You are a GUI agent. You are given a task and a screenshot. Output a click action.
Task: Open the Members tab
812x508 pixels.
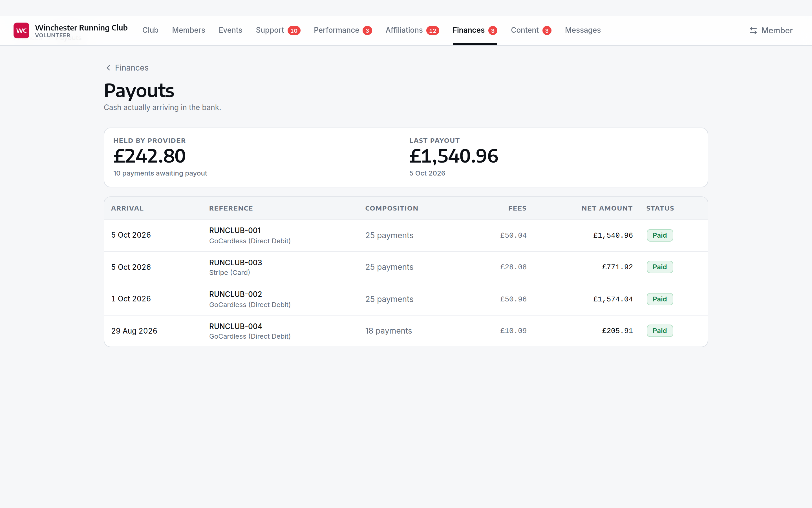[188, 30]
